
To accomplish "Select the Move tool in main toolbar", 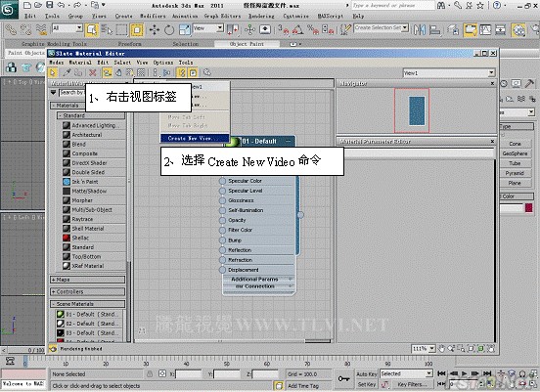I will 155,30.
